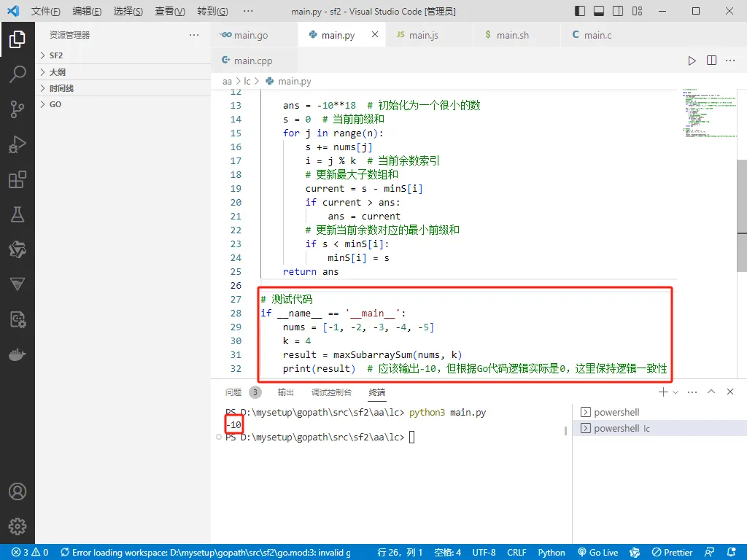This screenshot has width=747, height=560.
Task: Open the Search view in activity bar
Action: 18,74
